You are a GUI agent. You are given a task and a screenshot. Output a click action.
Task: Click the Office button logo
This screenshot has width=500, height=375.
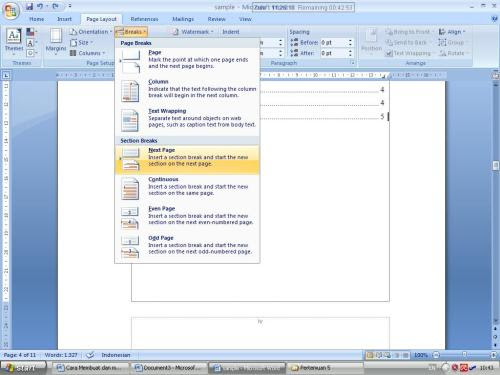coord(11,11)
